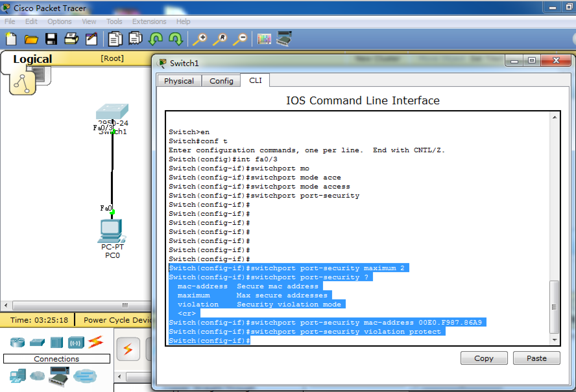The width and height of the screenshot is (576, 392).
Task: Click the Zoom Out magnifier icon
Action: (x=240, y=39)
